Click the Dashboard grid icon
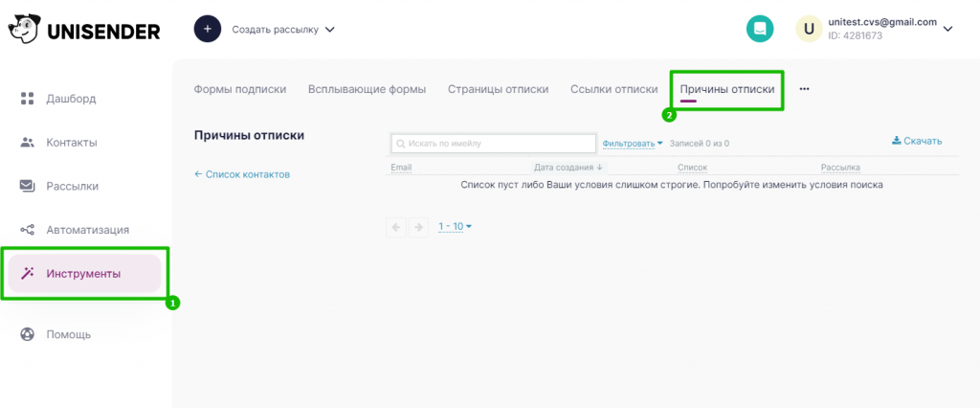 [27, 99]
